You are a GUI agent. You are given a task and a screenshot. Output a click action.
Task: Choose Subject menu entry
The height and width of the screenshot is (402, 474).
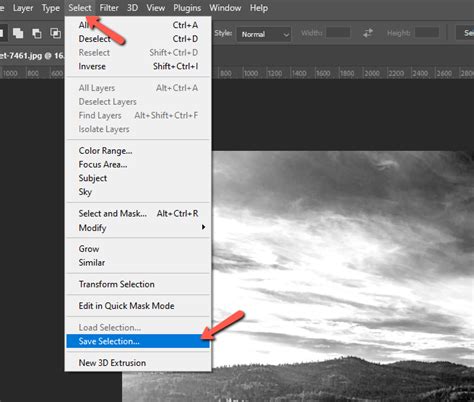click(138, 178)
